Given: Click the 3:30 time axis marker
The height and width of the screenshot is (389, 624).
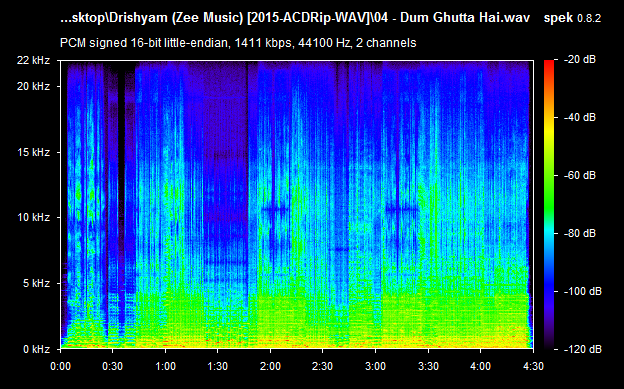Looking at the screenshot, I should 428,366.
